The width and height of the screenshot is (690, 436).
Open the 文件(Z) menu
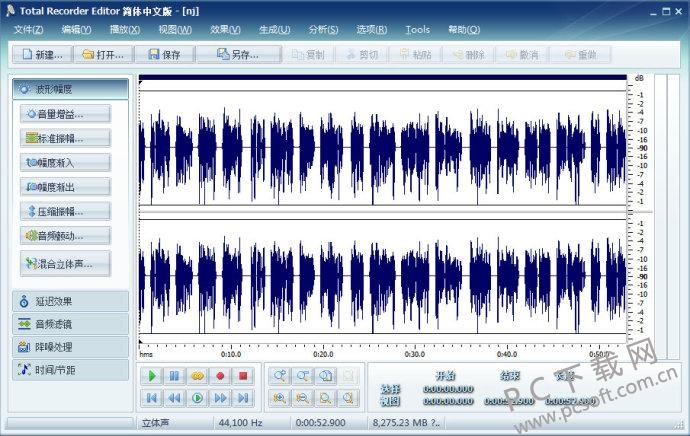tap(29, 29)
